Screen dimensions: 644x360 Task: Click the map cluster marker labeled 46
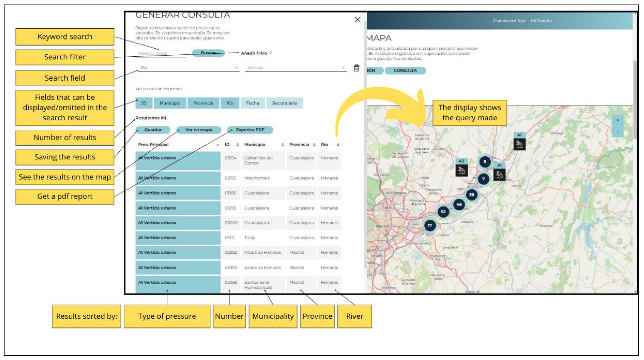459,205
